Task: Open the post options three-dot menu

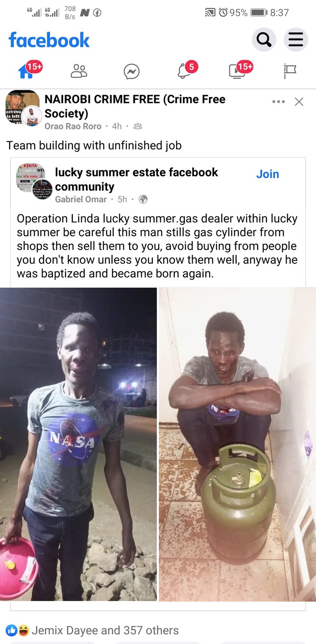Action: 278,102
